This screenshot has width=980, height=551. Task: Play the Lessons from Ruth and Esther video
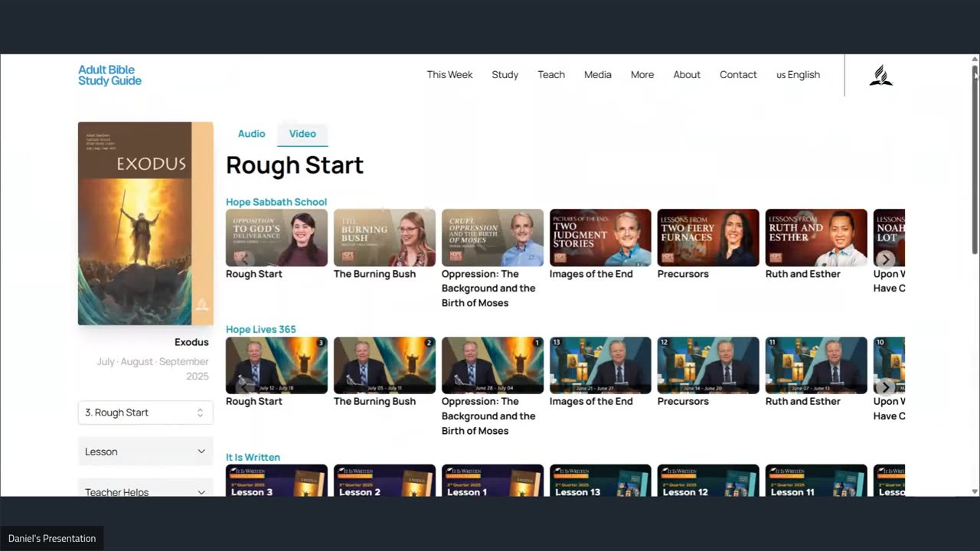[816, 237]
